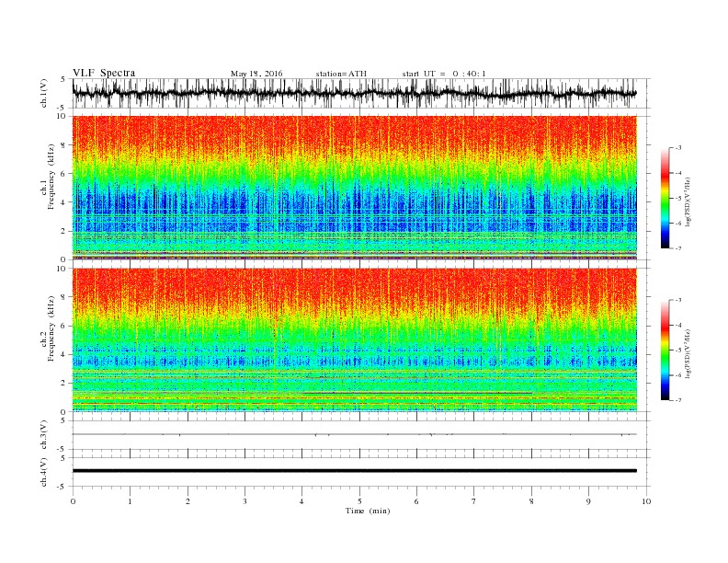728x563 pixels.
Task: Click the "VLF Spectra" plot title
Action: coord(104,73)
